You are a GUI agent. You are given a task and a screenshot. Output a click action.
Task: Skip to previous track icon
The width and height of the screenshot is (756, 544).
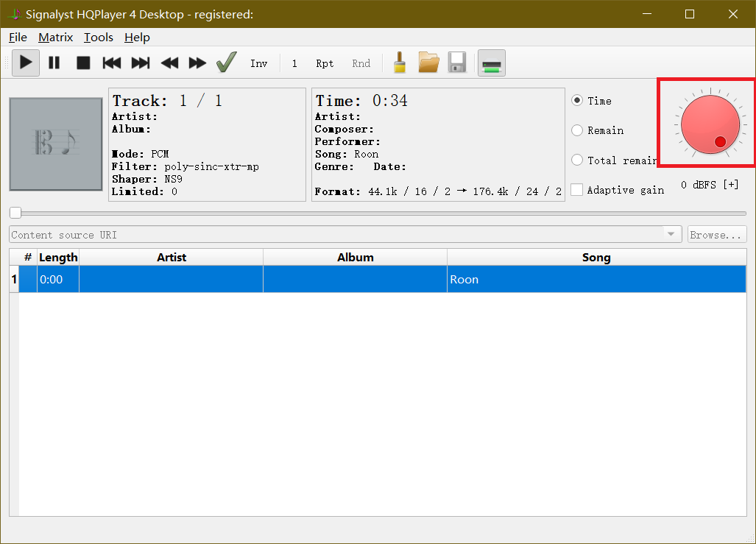(x=112, y=63)
